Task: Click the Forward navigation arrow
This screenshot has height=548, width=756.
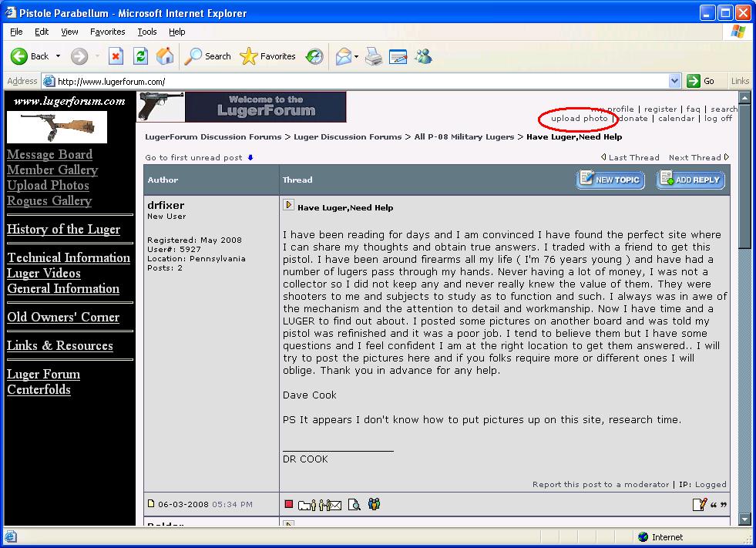Action: coord(79,56)
